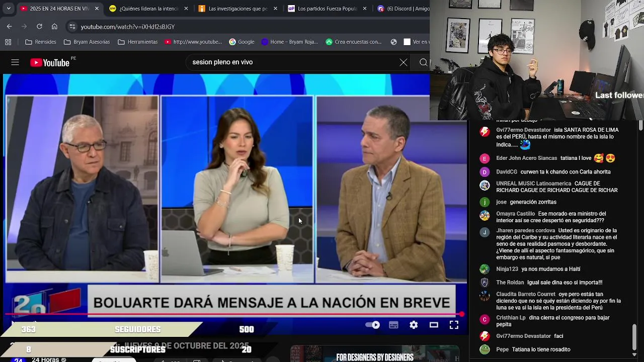The width and height of the screenshot is (644, 362).
Task: Open the 'Ver en v...' bookmark
Action: (x=416, y=42)
